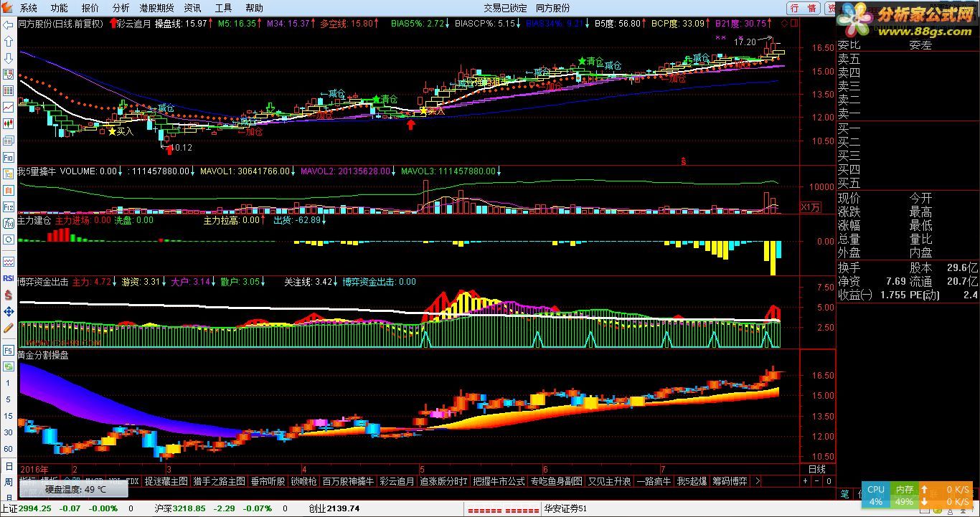Open the 报价 menu
980x517 pixels.
coord(90,8)
